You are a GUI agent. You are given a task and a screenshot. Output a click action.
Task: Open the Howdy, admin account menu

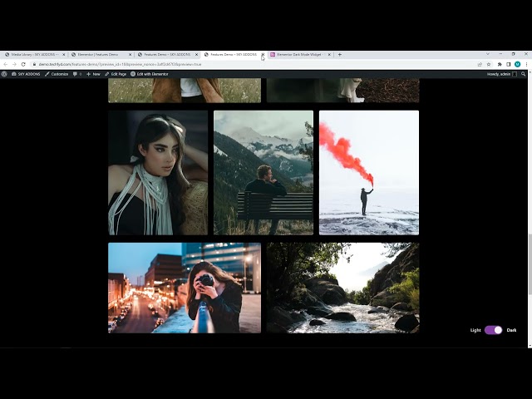click(x=502, y=74)
